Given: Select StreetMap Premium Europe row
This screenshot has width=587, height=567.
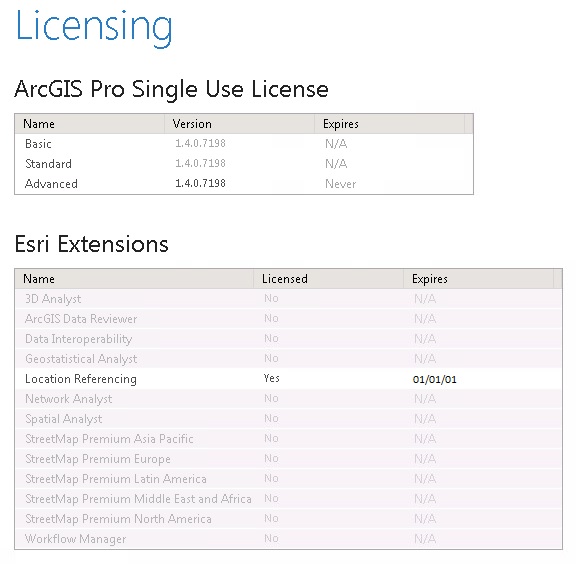Looking at the screenshot, I should pos(288,459).
